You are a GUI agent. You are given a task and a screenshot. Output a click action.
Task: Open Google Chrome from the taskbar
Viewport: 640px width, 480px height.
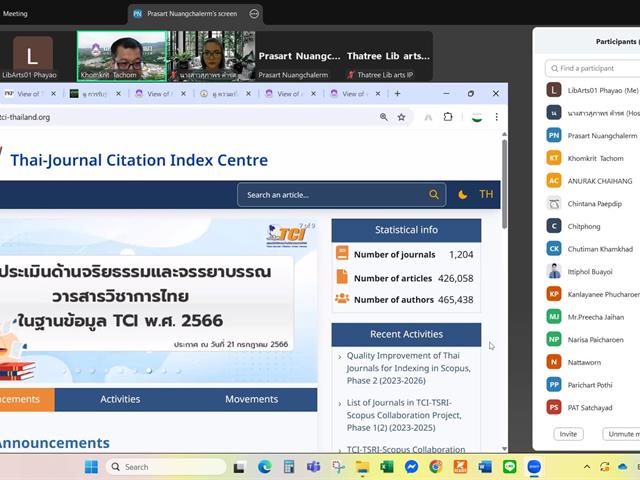[x=436, y=467]
